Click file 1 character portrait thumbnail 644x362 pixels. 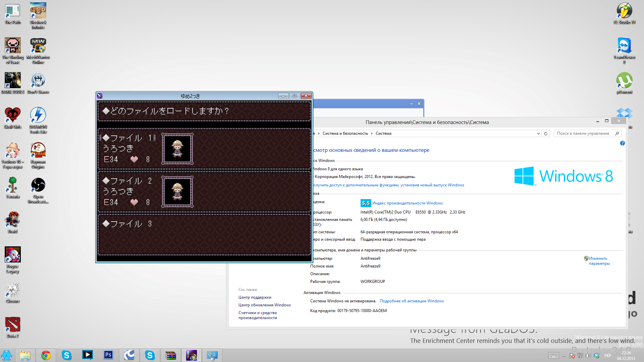pos(177,149)
